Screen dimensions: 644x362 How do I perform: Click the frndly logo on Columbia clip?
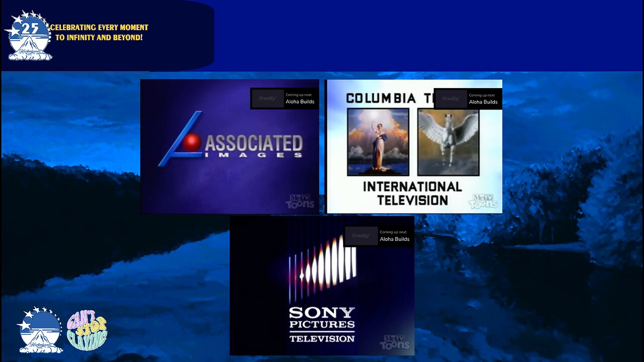(450, 99)
